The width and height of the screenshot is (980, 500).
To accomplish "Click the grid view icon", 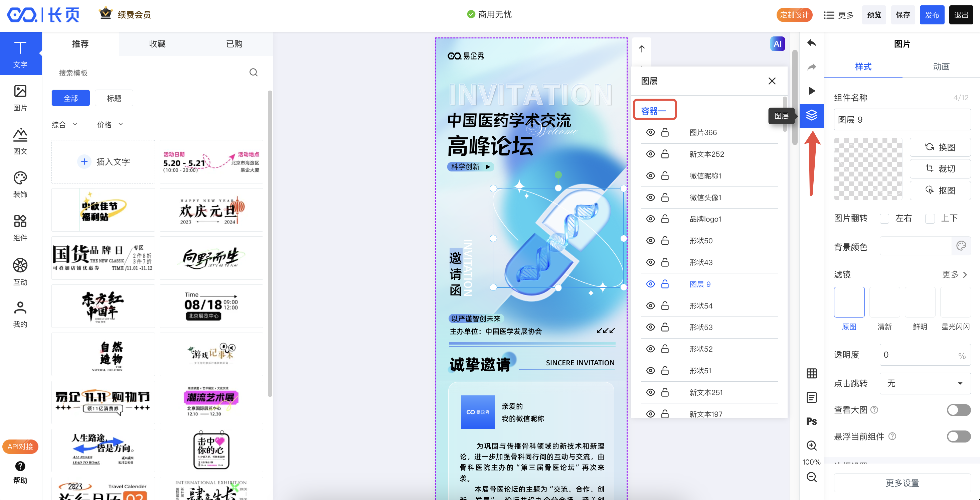I will coord(811,373).
